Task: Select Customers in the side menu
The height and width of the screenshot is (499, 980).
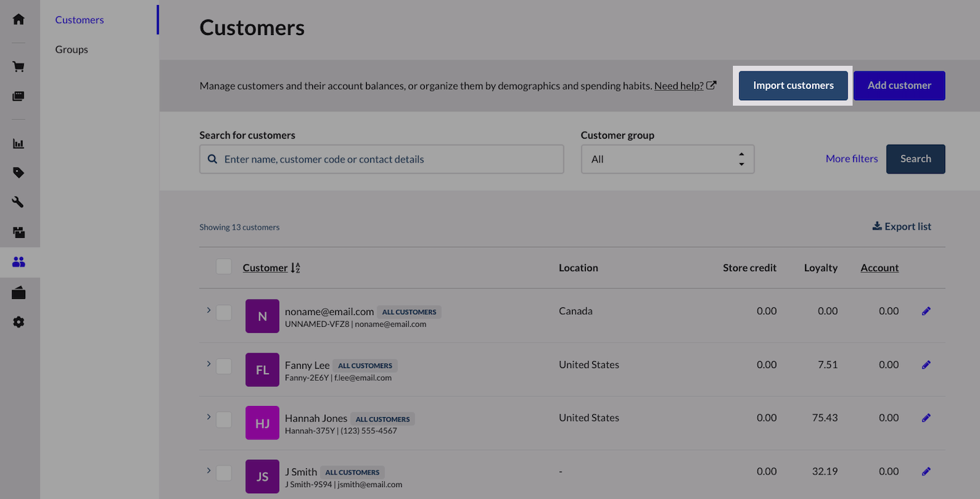Action: (80, 20)
